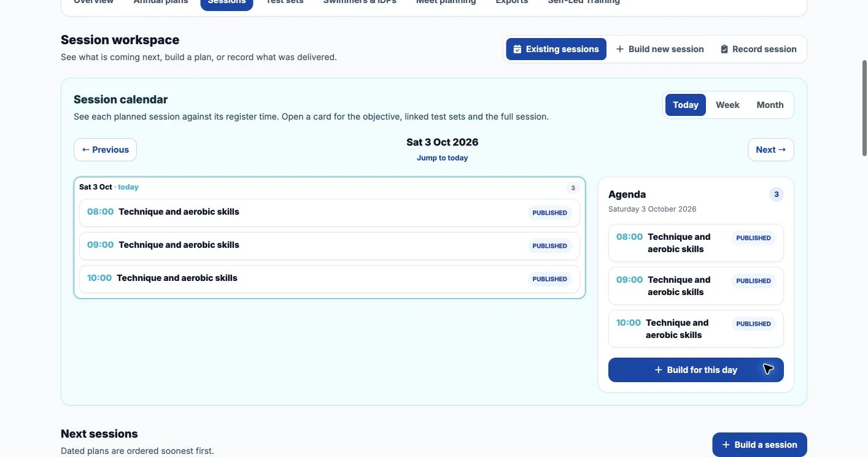Switch to Build new session
This screenshot has width=868, height=457.
660,49
